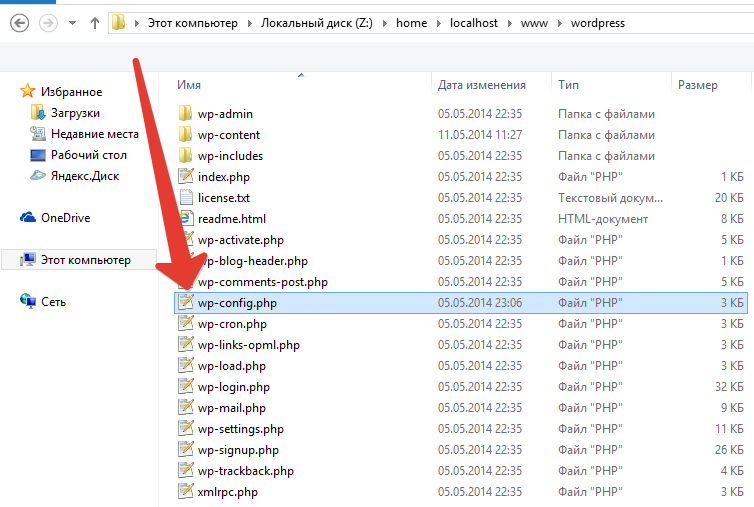754x507 pixels.
Task: Select the xmlrpc.php file icon
Action: (x=186, y=491)
